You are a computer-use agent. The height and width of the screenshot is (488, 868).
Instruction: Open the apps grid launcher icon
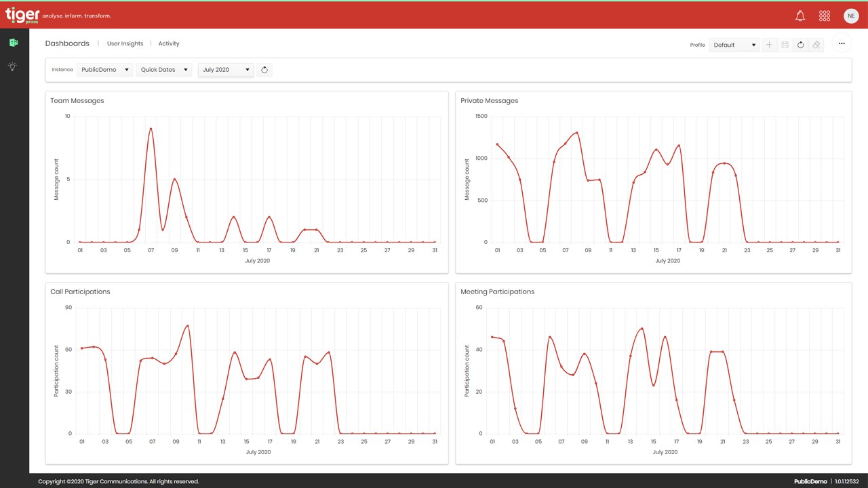[825, 16]
